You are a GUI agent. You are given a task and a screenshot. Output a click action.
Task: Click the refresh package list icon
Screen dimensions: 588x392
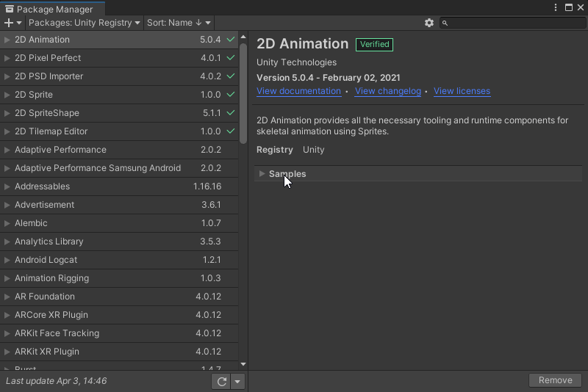(x=221, y=382)
